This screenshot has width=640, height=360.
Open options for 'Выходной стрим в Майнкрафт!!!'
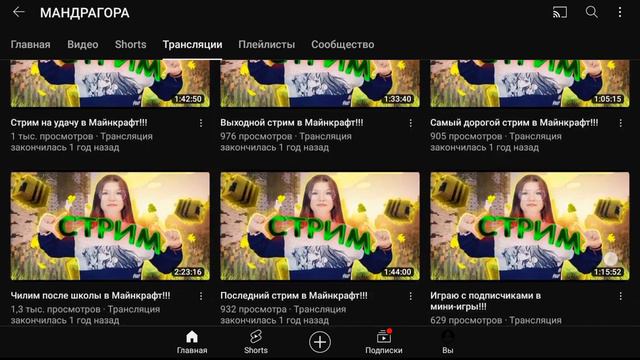pyautogui.click(x=411, y=123)
